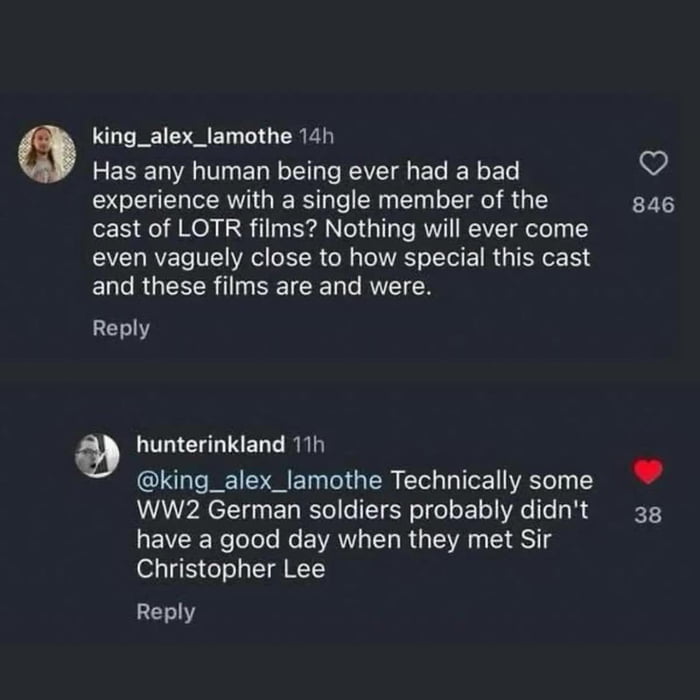
Task: View the 846 likes count
Action: pos(654,205)
